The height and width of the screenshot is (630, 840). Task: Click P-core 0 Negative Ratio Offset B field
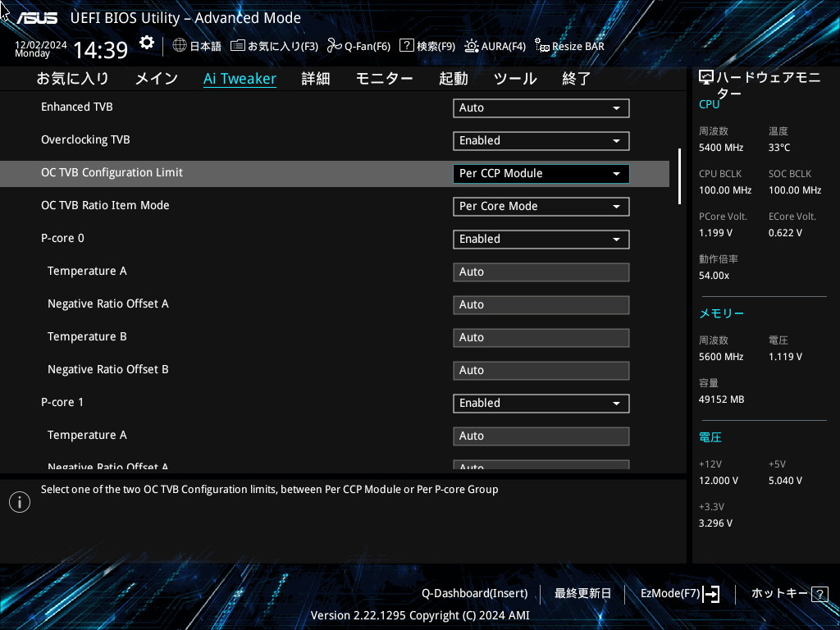(x=541, y=370)
